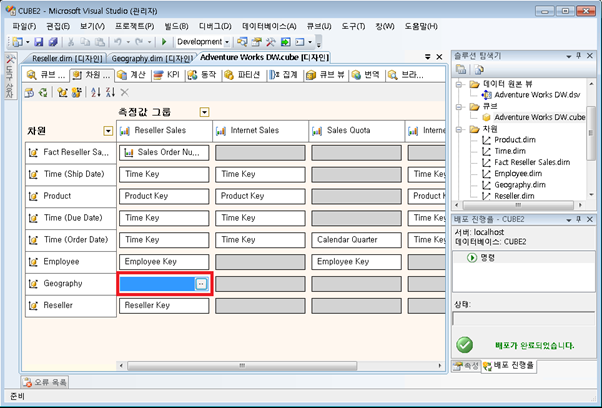This screenshot has width=602, height=408.
Task: Click the grid horizontal scrollbar thumb
Action: click(x=242, y=366)
